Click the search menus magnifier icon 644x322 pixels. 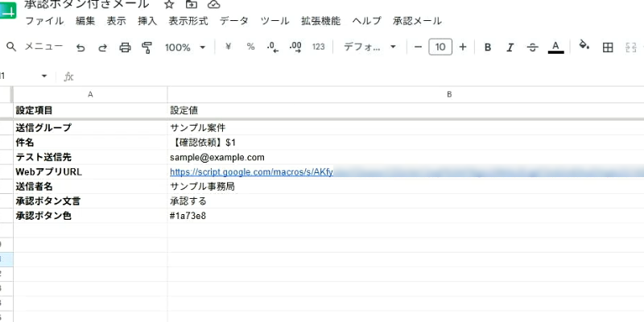coord(11,47)
